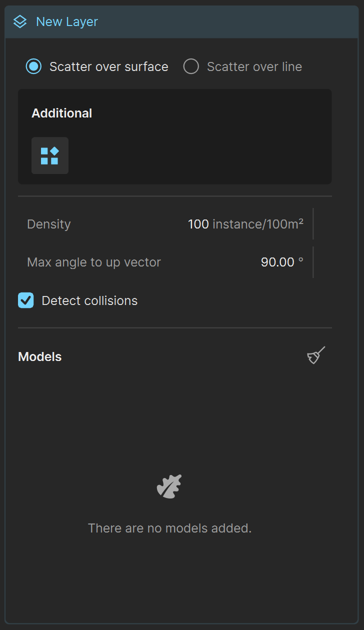Select the Scatter over line radio button
The image size is (364, 630).
click(191, 66)
